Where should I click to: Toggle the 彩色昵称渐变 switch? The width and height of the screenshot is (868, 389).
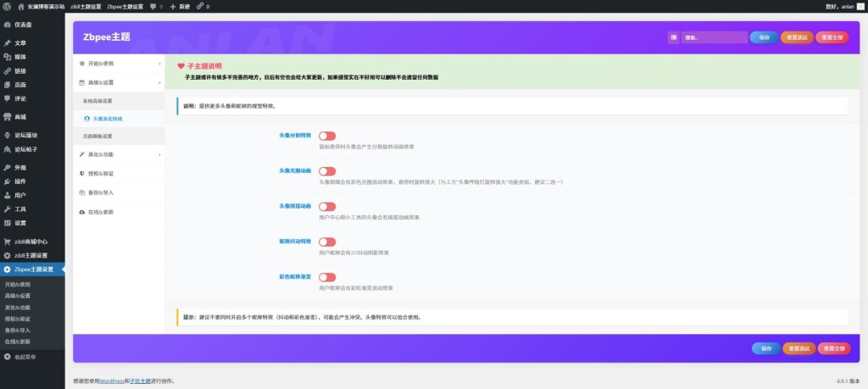(327, 277)
